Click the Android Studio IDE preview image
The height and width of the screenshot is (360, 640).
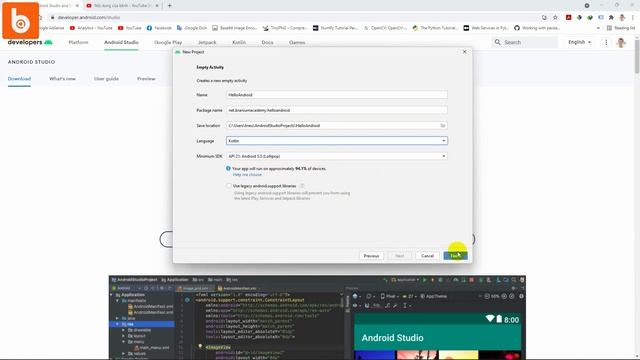[x=317, y=318]
